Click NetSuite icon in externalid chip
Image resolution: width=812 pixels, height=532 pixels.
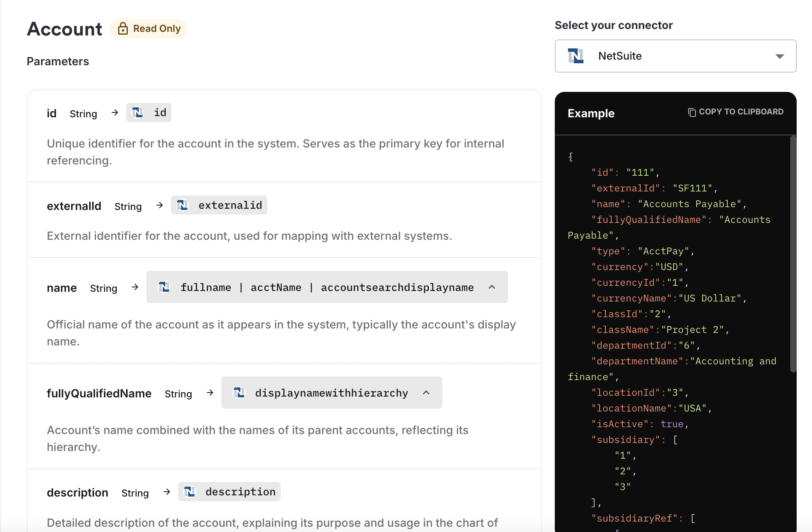tap(183, 205)
